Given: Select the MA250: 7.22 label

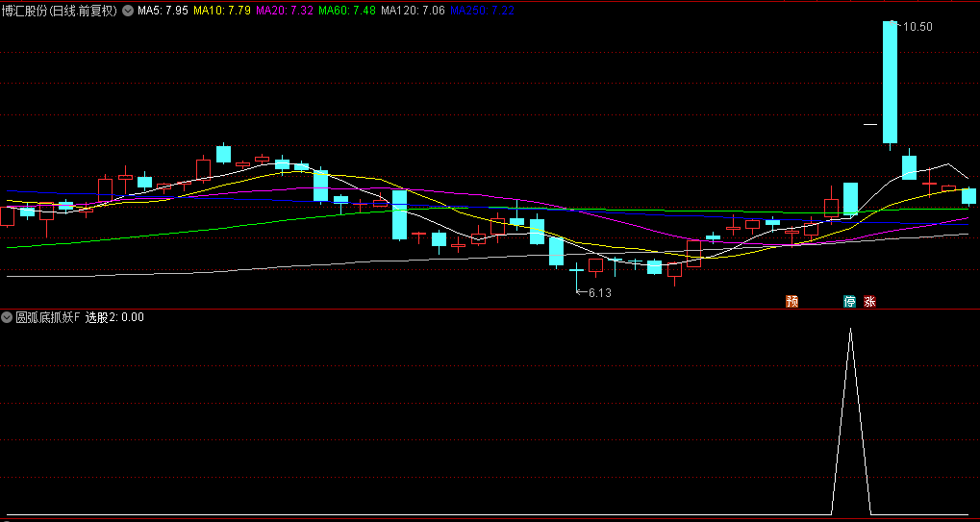Looking at the screenshot, I should [482, 11].
